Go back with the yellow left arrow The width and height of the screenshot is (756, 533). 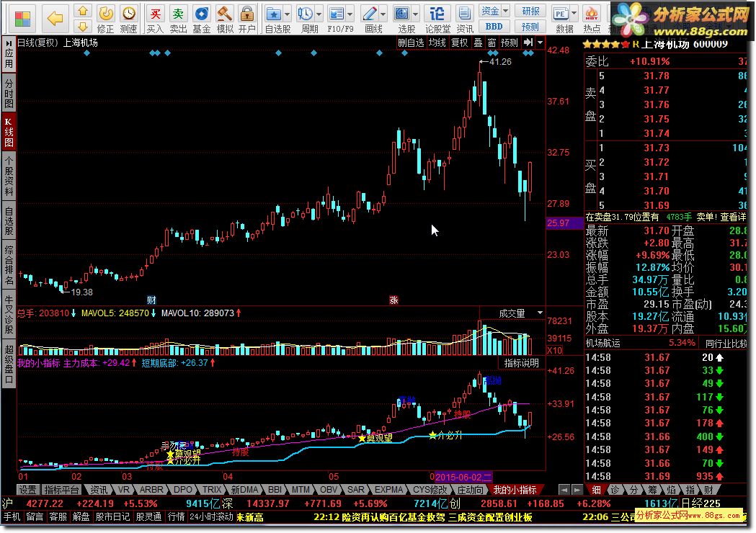(x=55, y=19)
